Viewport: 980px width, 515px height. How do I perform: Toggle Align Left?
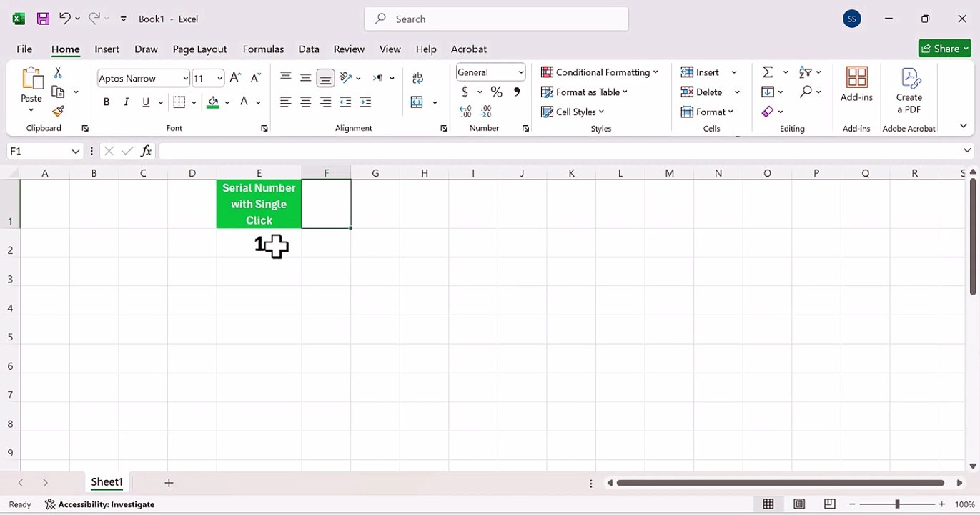[x=285, y=102]
